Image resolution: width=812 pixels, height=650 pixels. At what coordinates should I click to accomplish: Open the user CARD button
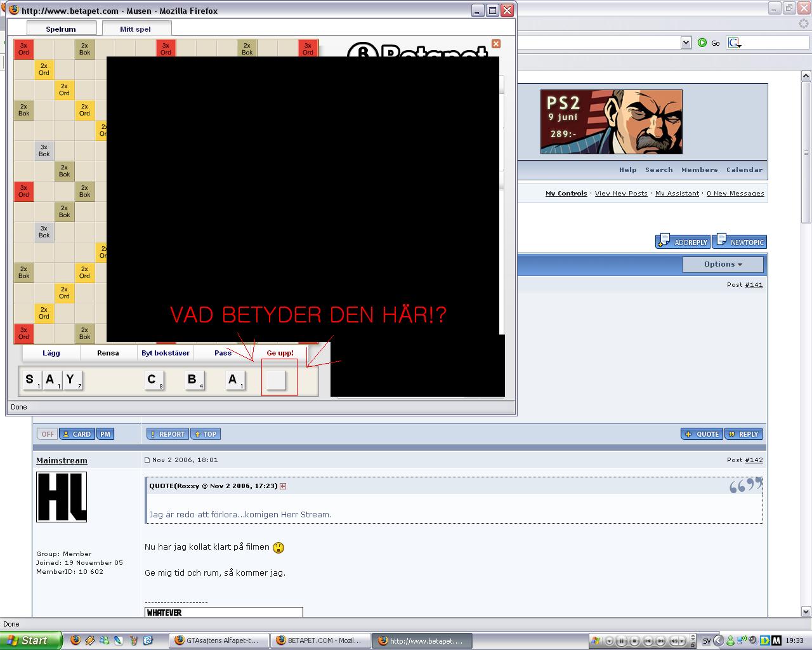[x=76, y=434]
